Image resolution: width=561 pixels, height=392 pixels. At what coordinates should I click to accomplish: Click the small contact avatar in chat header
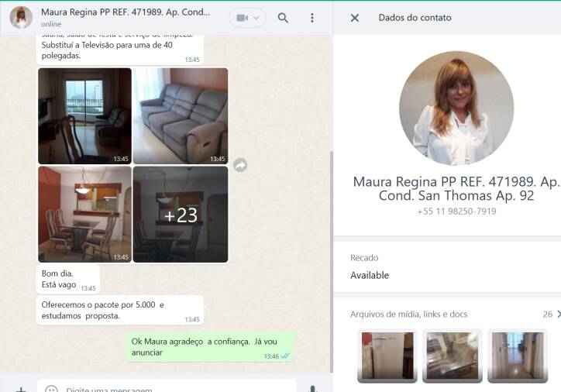click(21, 17)
